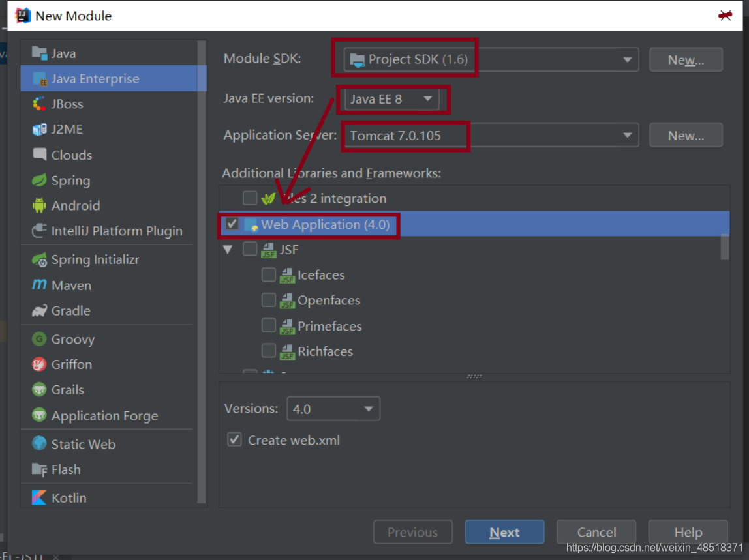The height and width of the screenshot is (560, 749).
Task: Click the module types list scrollbar
Action: (x=202, y=272)
